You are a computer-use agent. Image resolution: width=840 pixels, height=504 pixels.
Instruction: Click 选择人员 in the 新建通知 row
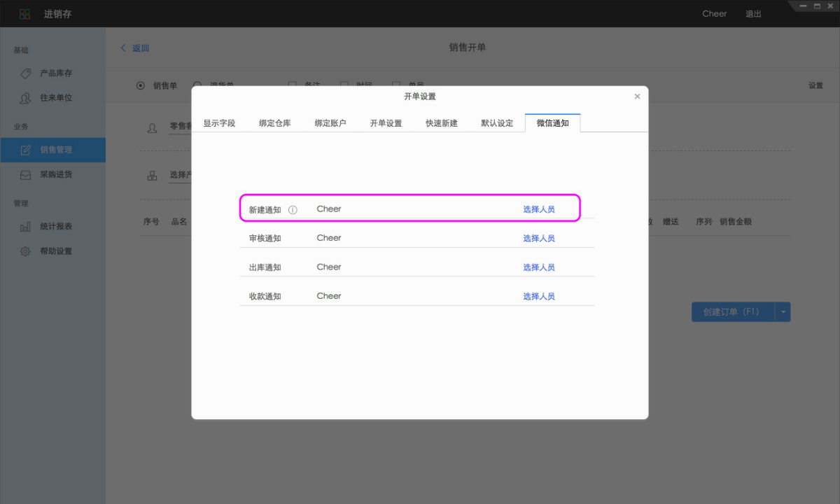[539, 209]
